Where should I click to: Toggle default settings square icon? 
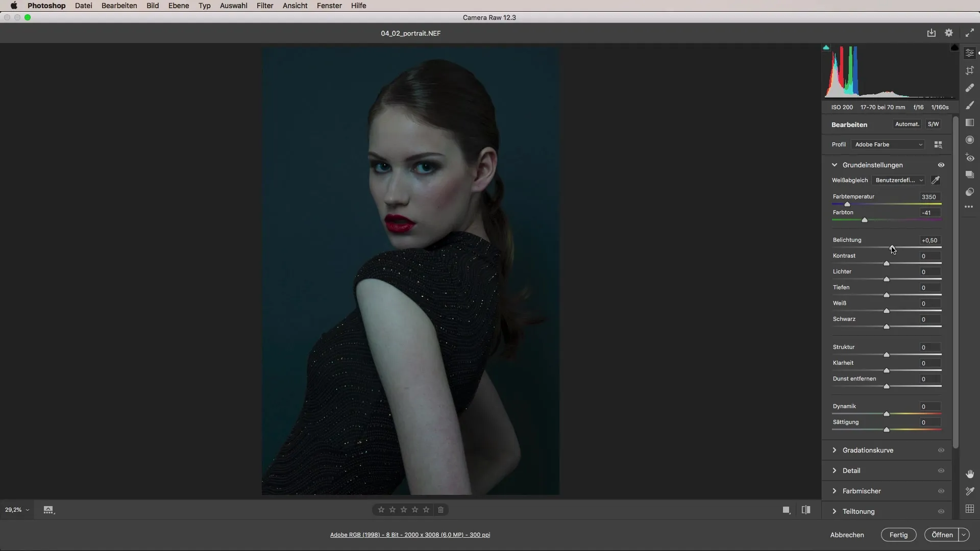tap(787, 510)
